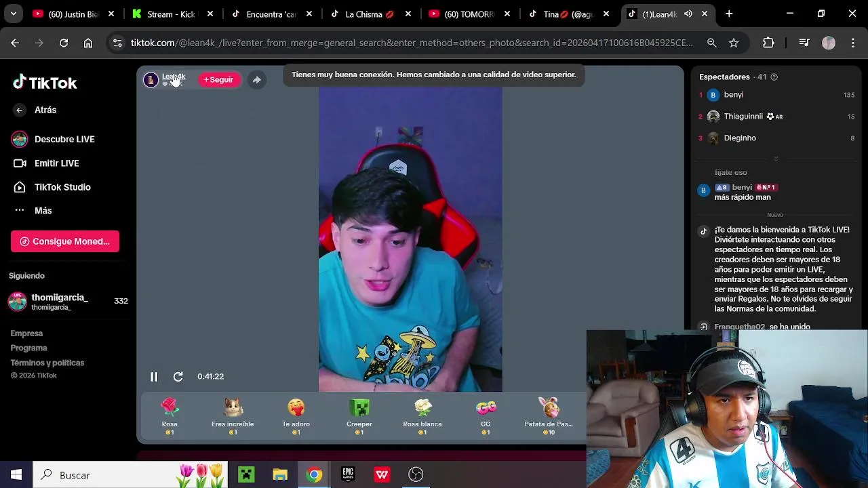Switch to the La Chisma tab
This screenshot has height=488, width=868.
coord(370,14)
